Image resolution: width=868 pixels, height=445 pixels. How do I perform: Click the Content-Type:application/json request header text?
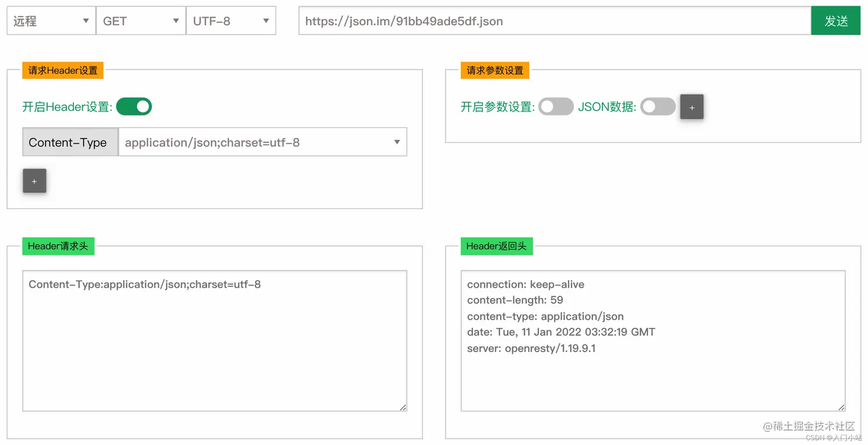[x=145, y=284]
